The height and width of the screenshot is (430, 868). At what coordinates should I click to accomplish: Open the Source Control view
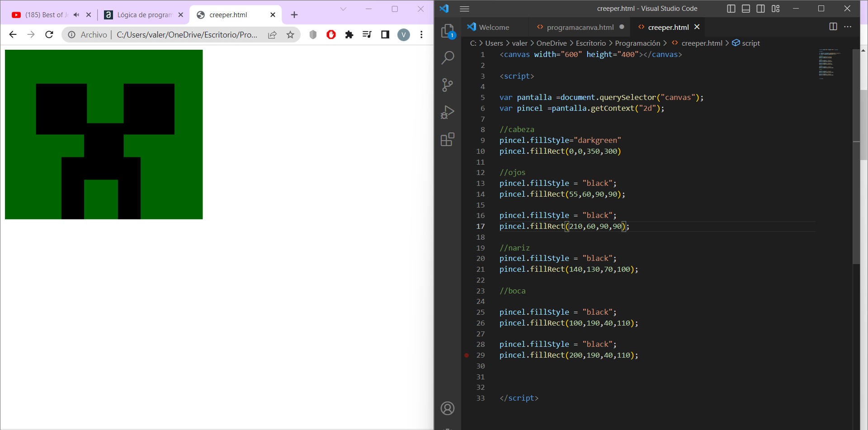point(448,85)
